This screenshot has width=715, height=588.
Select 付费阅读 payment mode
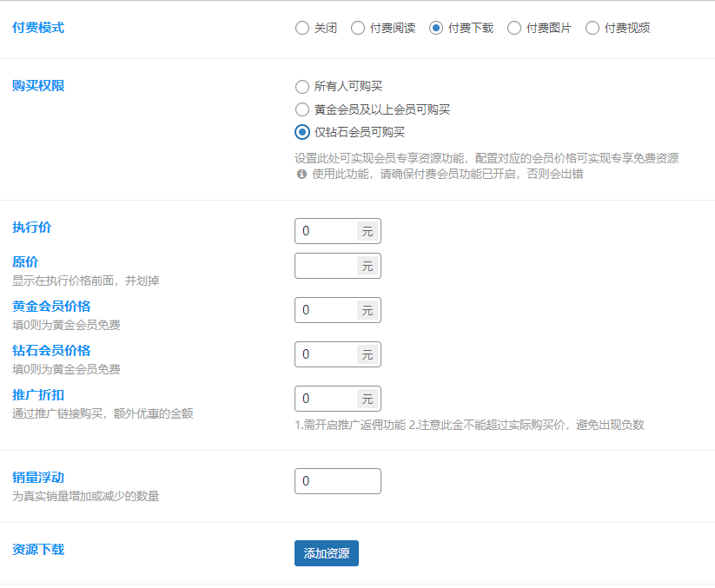[357, 27]
